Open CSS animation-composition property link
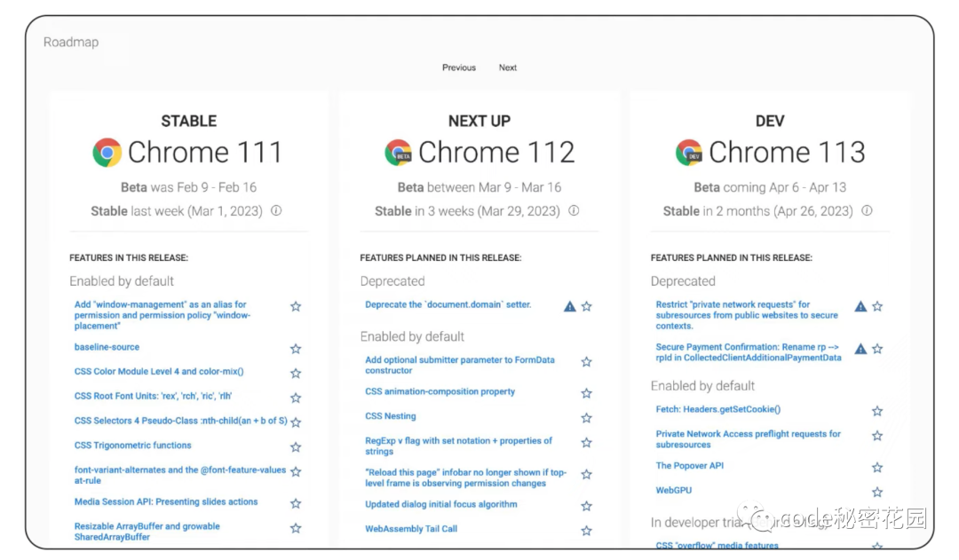The height and width of the screenshot is (560, 959). (440, 391)
